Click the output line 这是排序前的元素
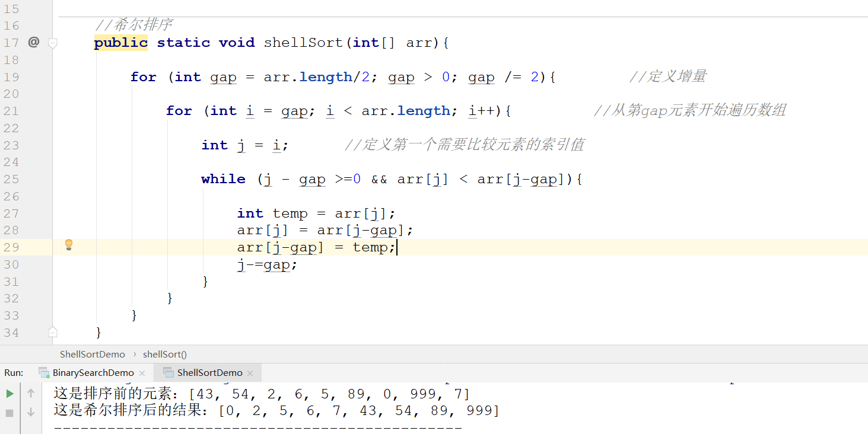Viewport: 868px width, 434px height. coord(262,394)
